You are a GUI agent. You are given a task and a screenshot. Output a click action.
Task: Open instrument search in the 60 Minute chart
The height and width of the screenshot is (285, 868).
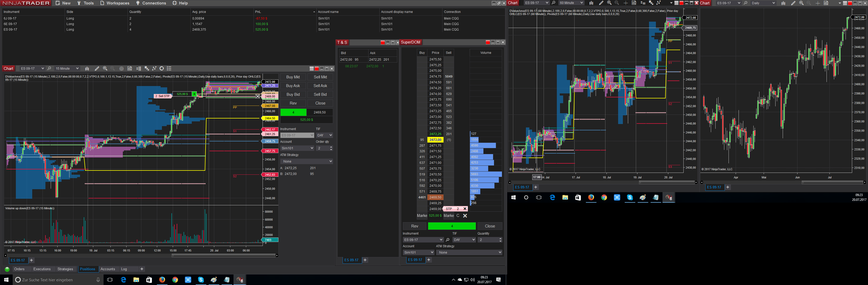click(553, 3)
